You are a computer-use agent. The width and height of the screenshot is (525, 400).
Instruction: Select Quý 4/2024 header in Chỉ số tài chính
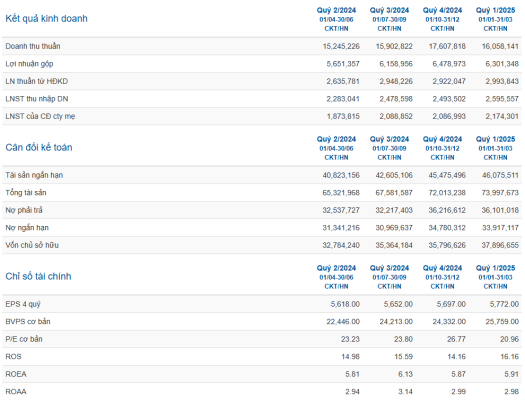(442, 268)
